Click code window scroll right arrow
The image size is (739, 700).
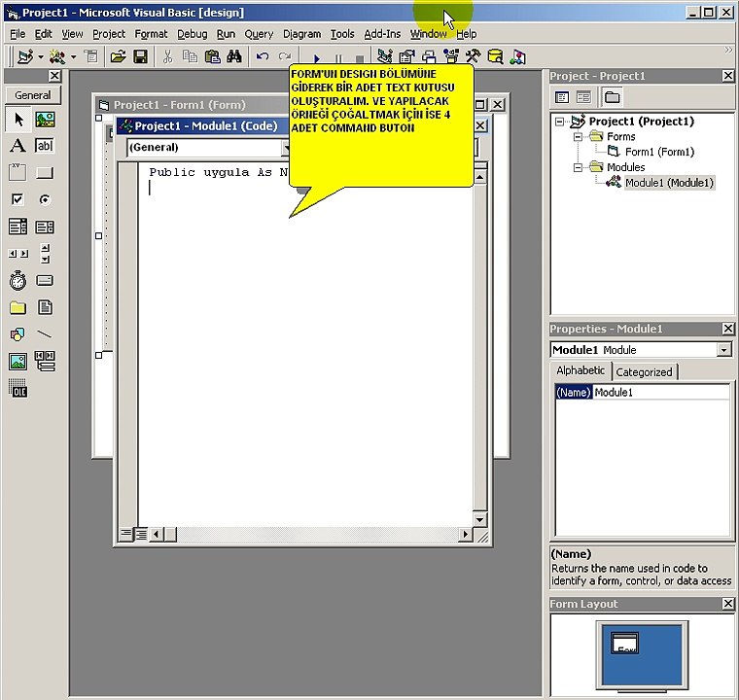point(466,534)
